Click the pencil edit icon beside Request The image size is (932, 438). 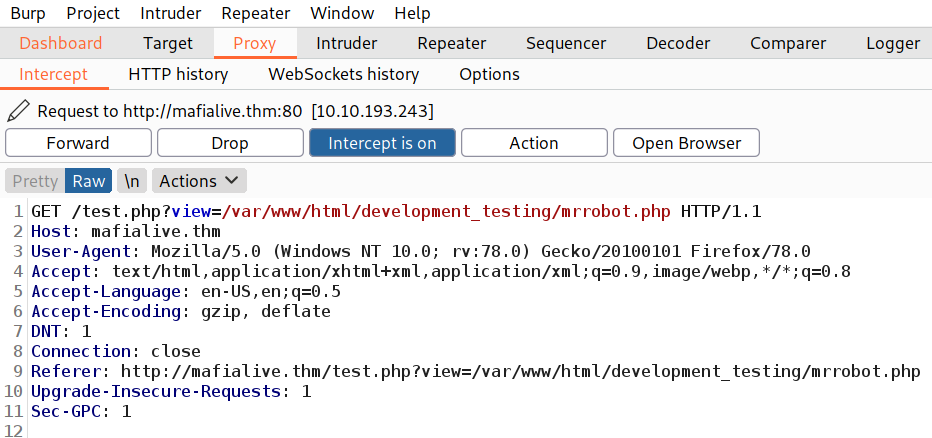click(x=18, y=111)
